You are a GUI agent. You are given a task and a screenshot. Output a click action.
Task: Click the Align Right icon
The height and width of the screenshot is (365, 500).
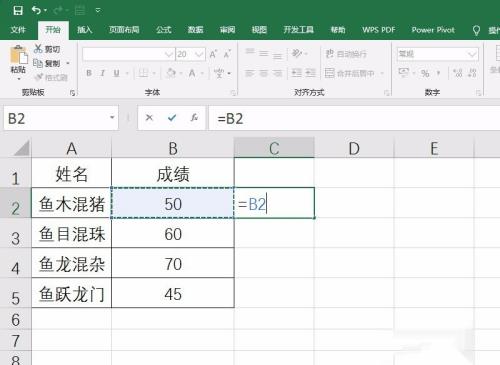(x=277, y=73)
